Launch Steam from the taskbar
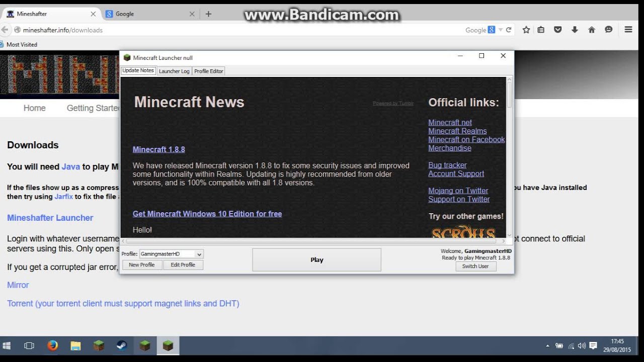This screenshot has height=362, width=644. pos(122,345)
